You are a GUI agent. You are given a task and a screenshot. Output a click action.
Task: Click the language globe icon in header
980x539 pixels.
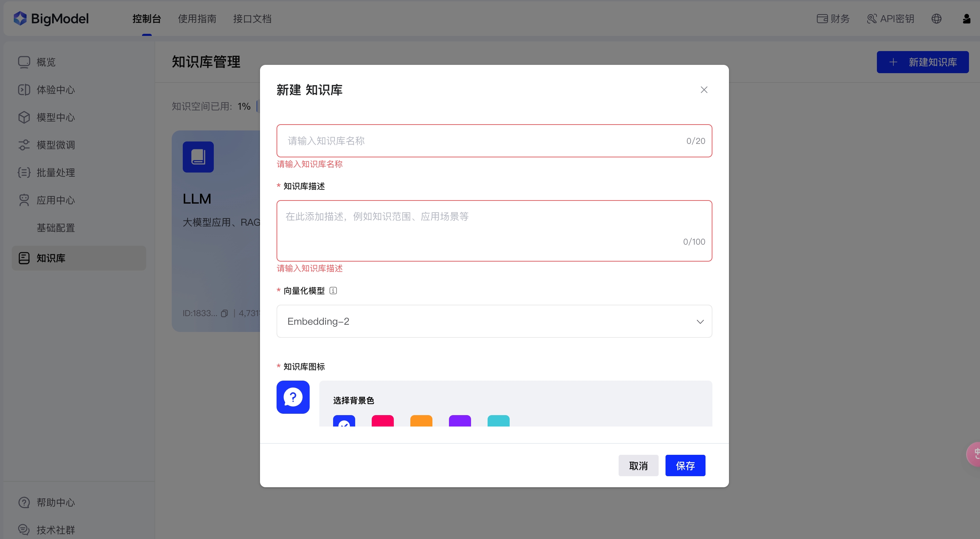coord(936,19)
